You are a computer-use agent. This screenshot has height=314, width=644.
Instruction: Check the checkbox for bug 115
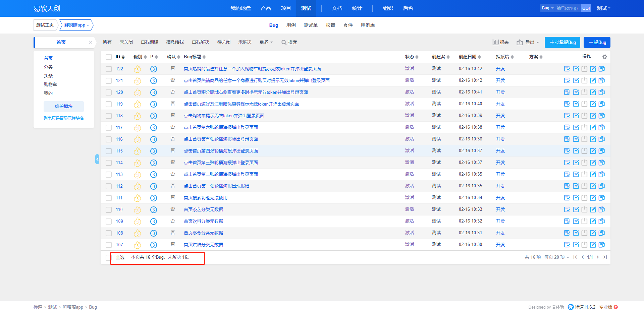click(x=109, y=151)
